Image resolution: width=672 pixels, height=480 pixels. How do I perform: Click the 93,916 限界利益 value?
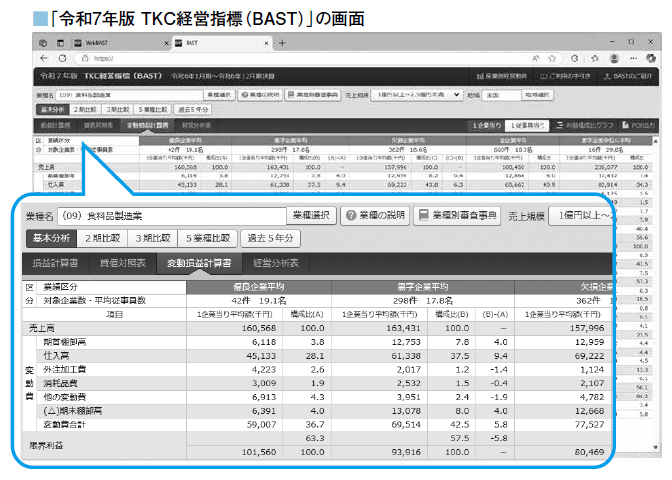pyautogui.click(x=406, y=452)
